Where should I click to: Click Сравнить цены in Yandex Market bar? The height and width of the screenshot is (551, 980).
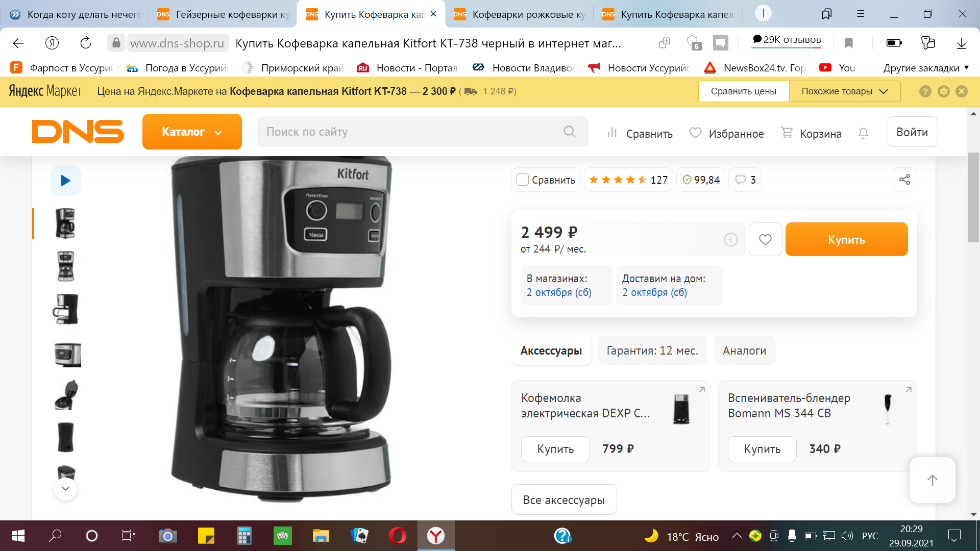(743, 91)
